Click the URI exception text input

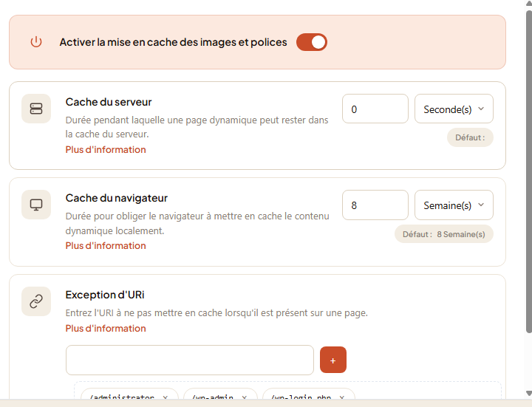tap(190, 360)
